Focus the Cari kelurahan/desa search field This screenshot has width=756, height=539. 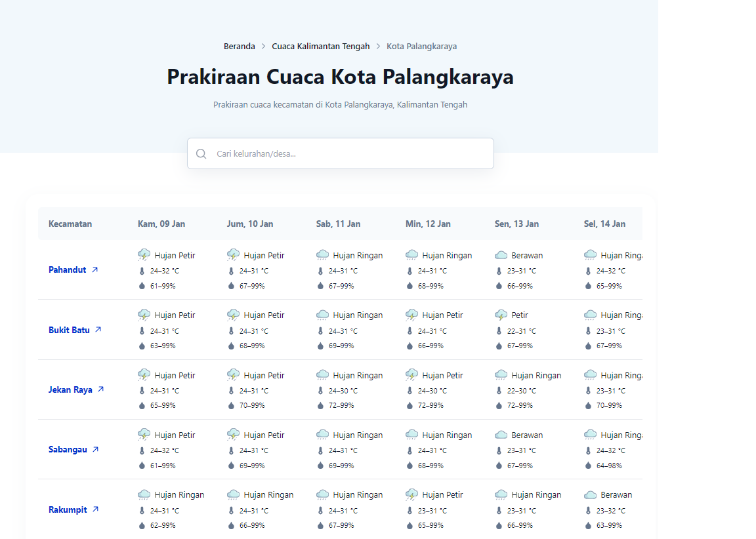coord(341,153)
